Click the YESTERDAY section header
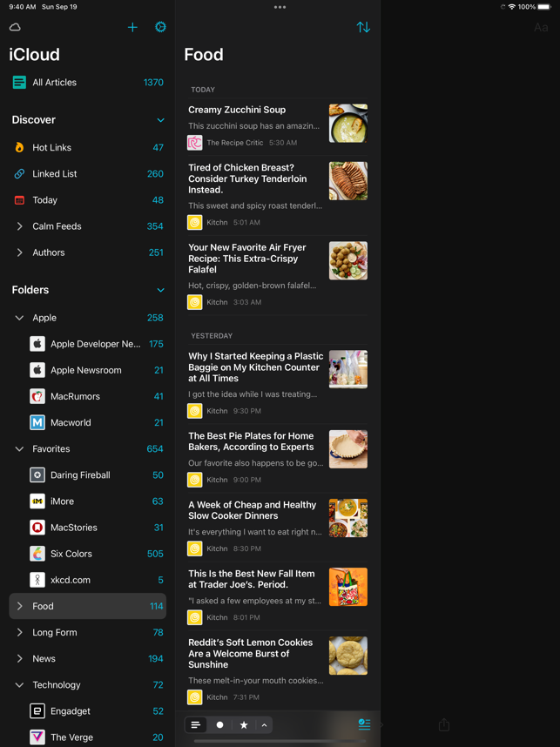Image resolution: width=560 pixels, height=747 pixels. [x=212, y=336]
